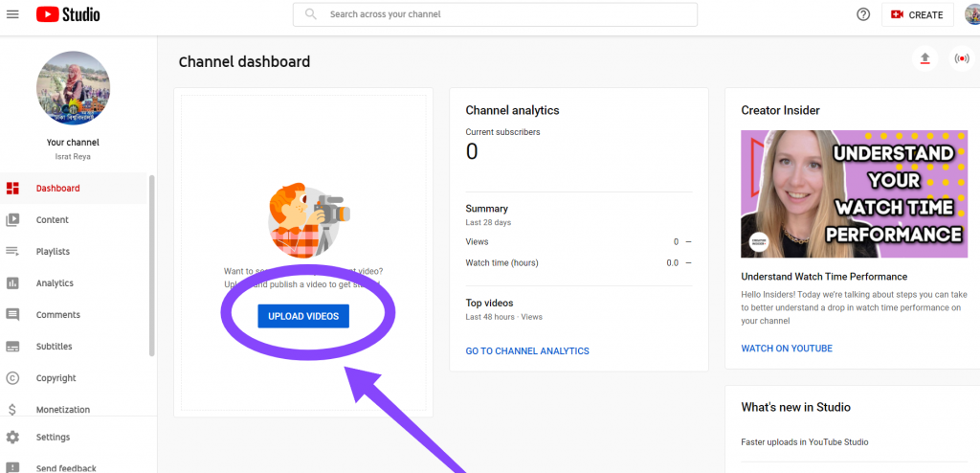Viewport: 980px width, 473px height.
Task: Follow the Go To Channel Analytics link
Action: point(527,351)
